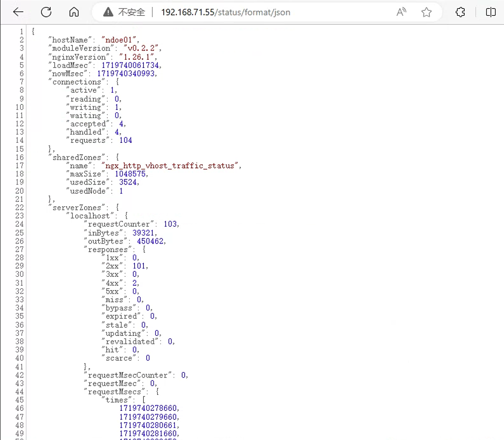Image resolution: width=504 pixels, height=440 pixels.
Task: Click the "hit" key
Action: pyautogui.click(x=112, y=350)
